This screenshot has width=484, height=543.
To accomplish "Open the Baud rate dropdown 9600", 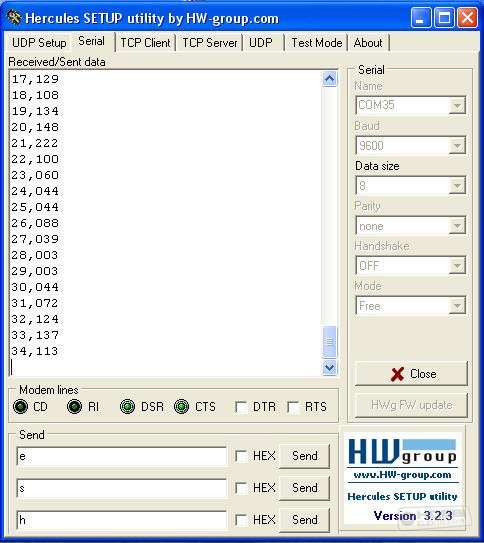I will point(411,145).
